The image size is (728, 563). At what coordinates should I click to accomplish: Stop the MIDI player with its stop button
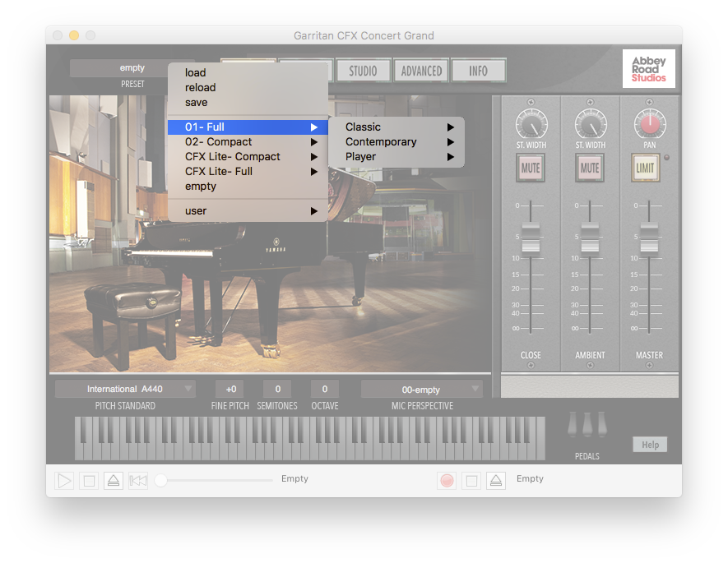(x=89, y=481)
